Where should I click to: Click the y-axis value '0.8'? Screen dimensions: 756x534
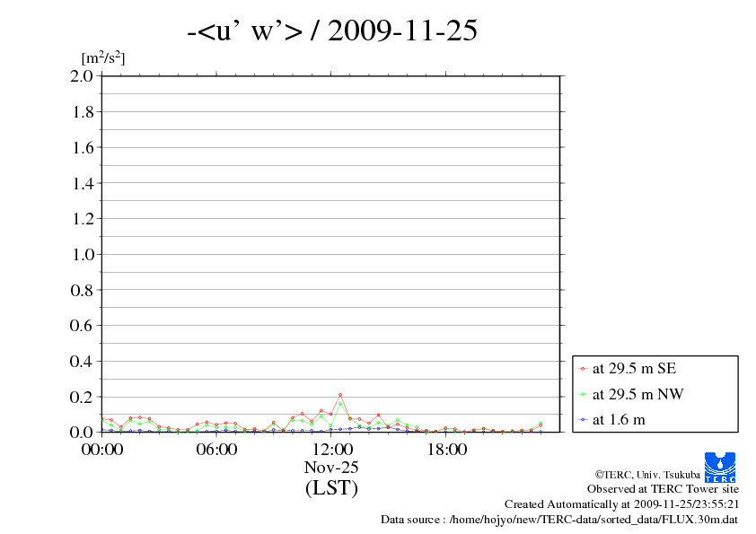coord(82,290)
